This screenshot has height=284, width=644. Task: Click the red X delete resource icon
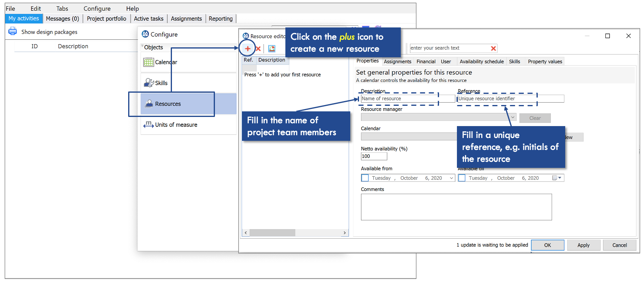(258, 49)
